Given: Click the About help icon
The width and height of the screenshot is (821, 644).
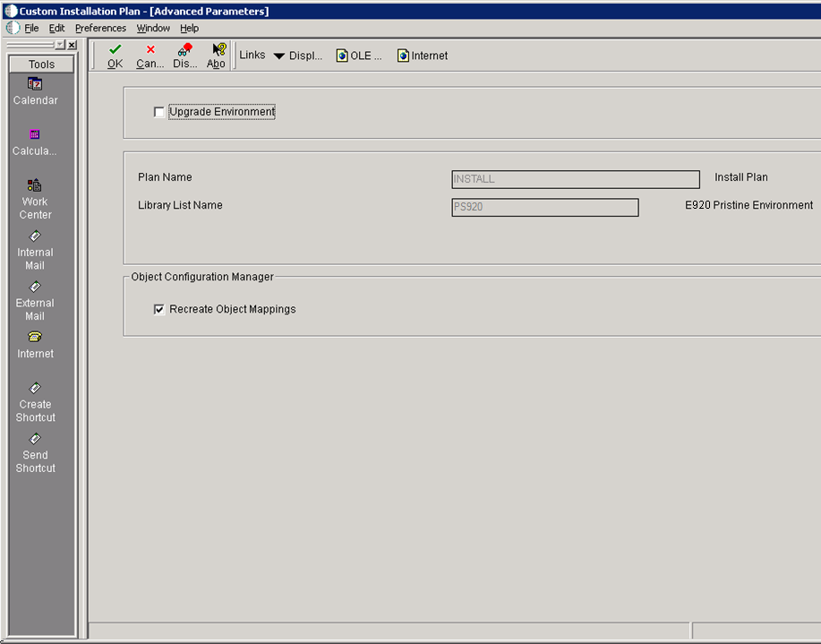Looking at the screenshot, I should [217, 56].
